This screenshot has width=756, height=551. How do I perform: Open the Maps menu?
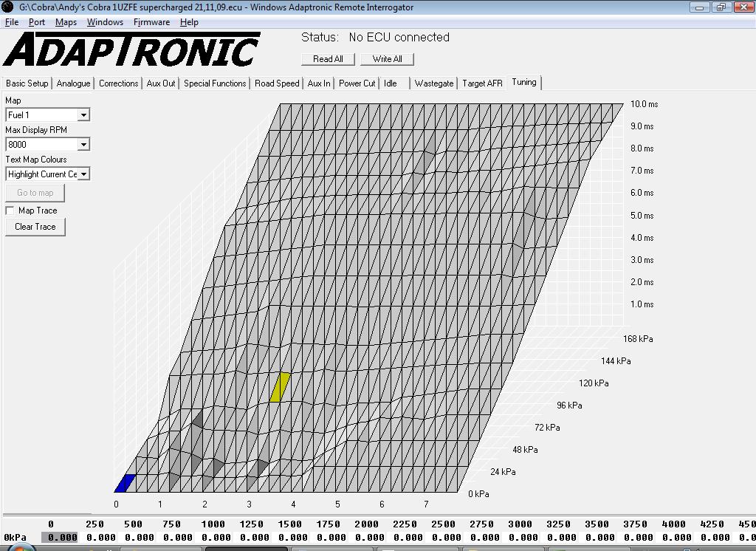coord(66,22)
